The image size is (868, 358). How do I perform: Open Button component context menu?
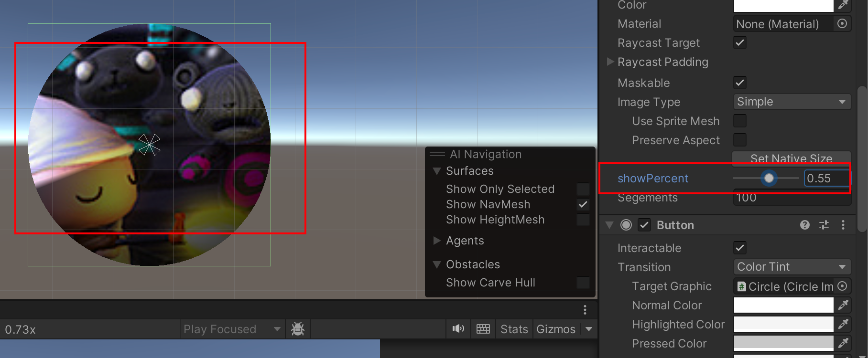[843, 225]
